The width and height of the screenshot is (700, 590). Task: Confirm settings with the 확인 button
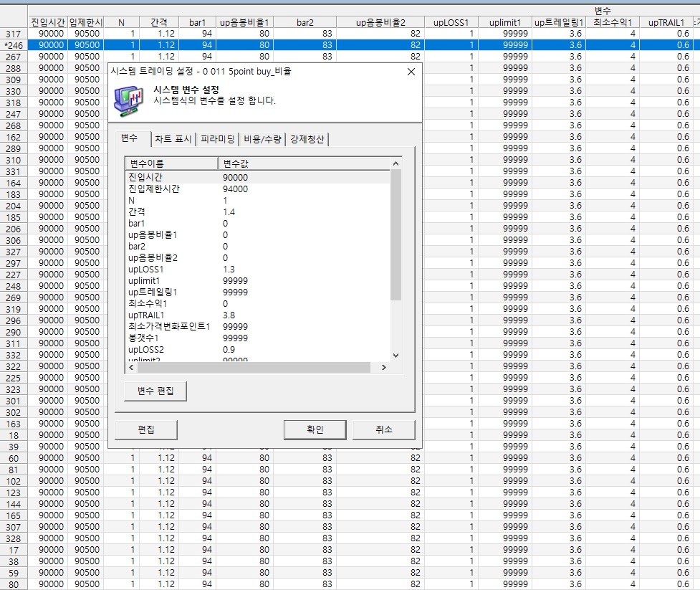(x=315, y=429)
